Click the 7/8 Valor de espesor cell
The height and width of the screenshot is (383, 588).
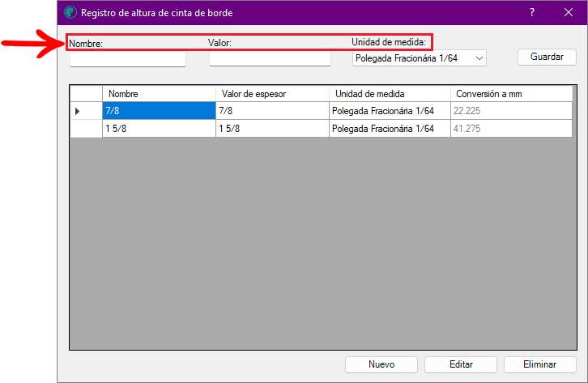pyautogui.click(x=272, y=111)
